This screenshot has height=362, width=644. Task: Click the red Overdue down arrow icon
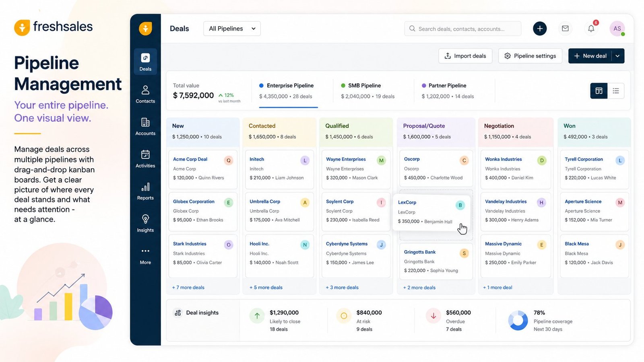click(433, 316)
